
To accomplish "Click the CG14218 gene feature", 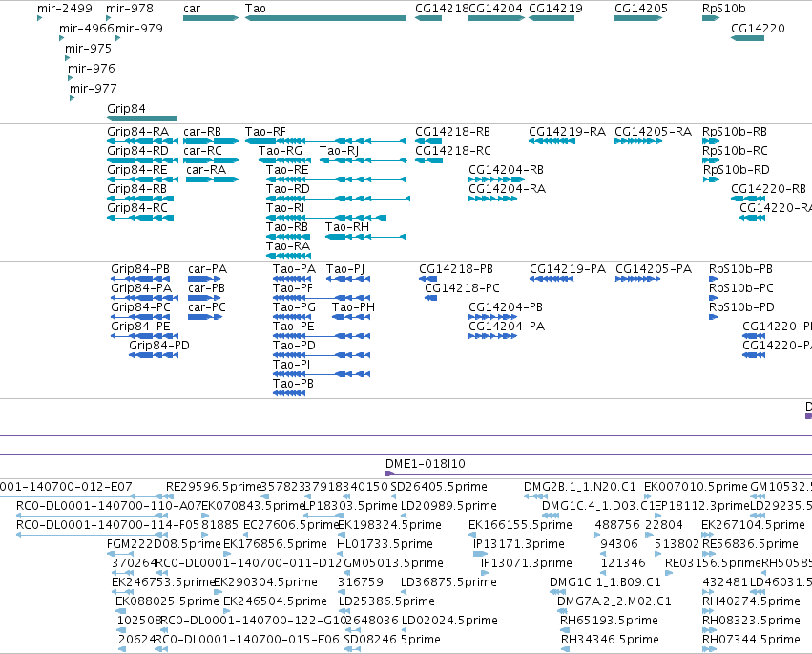I will pos(428,18).
